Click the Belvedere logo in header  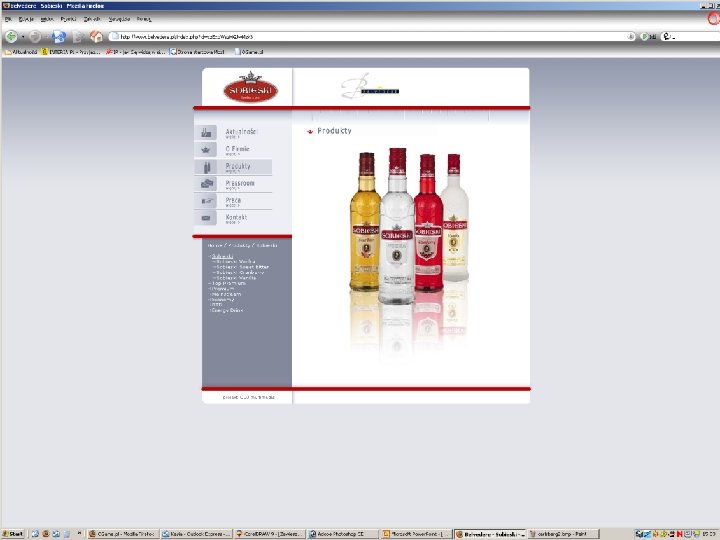(x=369, y=86)
